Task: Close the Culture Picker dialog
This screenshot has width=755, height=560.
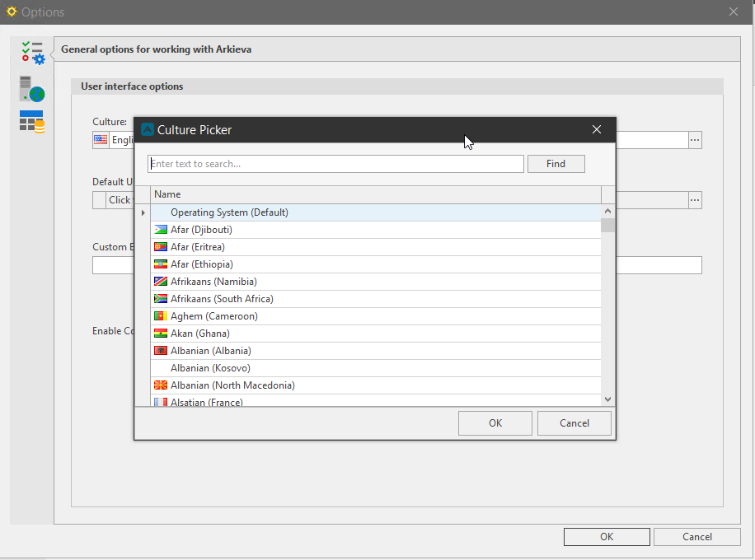Action: pyautogui.click(x=597, y=129)
